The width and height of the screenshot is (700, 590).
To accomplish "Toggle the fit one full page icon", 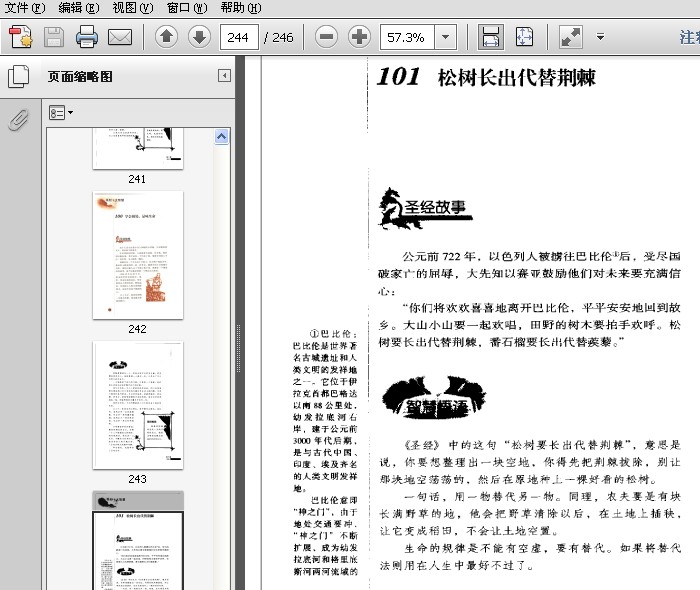I will 524,38.
